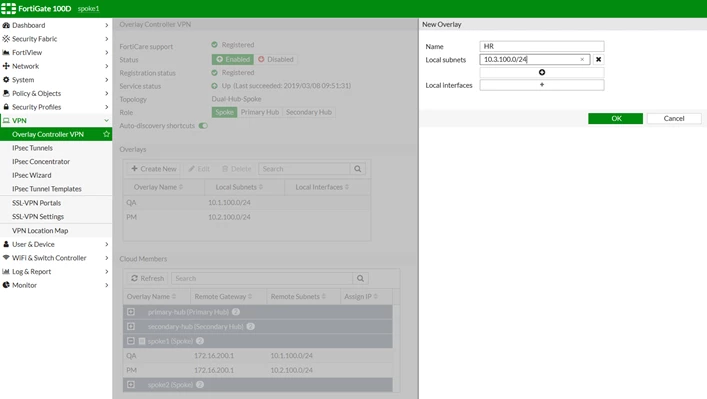Click the Log & Report chart icon

(6, 271)
